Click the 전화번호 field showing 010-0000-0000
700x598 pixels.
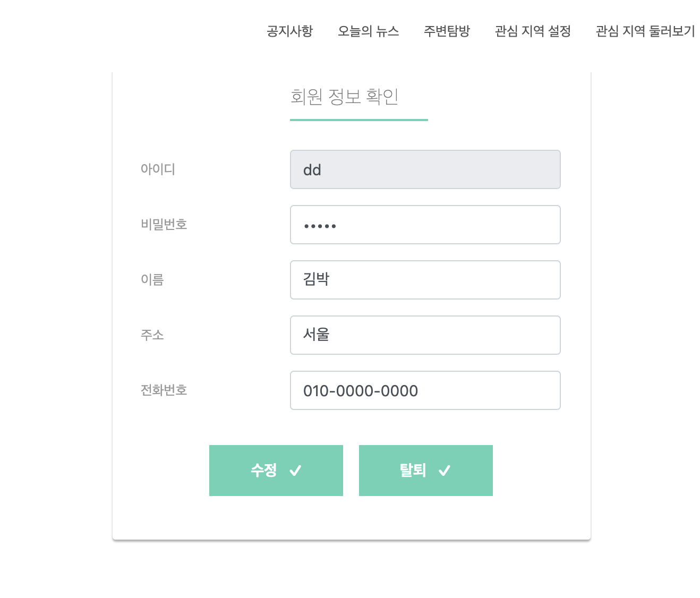[425, 390]
